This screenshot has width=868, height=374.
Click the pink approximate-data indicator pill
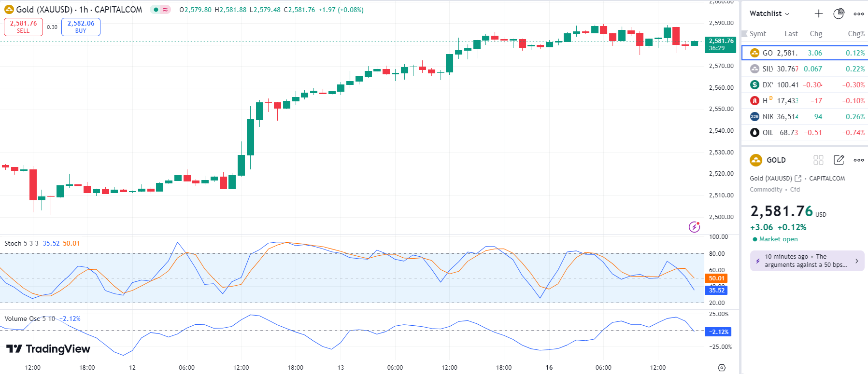[165, 10]
